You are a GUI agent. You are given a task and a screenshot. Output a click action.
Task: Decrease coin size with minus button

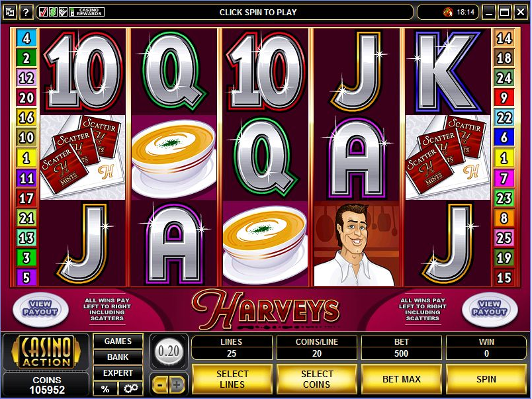(160, 384)
